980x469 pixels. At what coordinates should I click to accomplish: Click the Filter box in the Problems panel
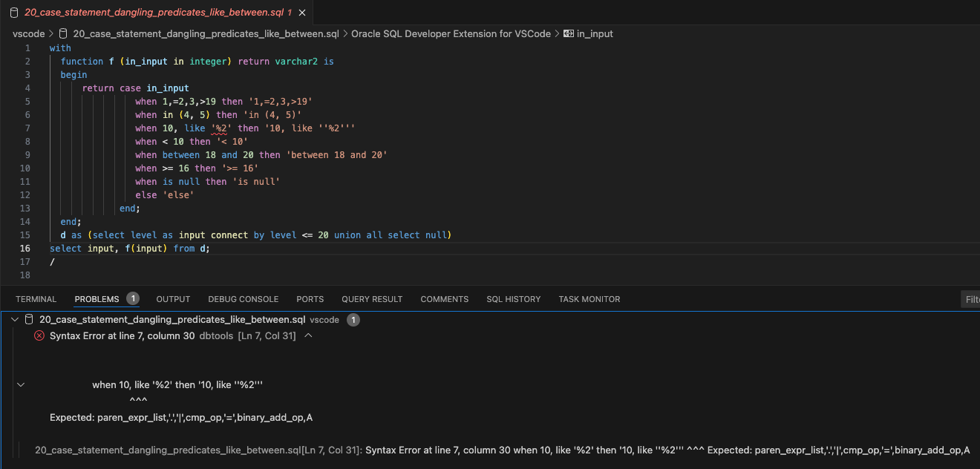[971, 299]
